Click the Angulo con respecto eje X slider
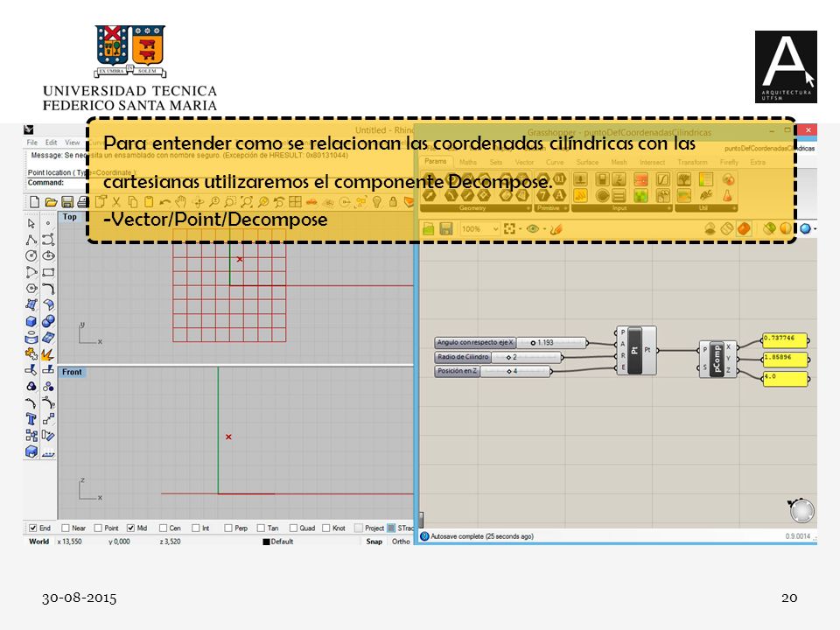The image size is (840, 630). pos(511,342)
